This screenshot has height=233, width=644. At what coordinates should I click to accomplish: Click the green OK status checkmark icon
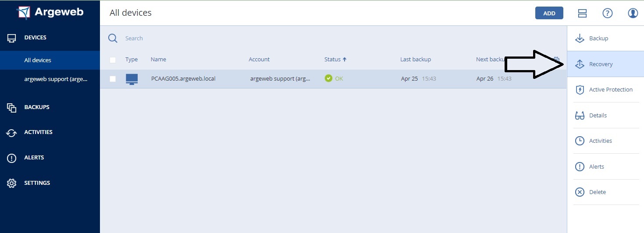[328, 78]
